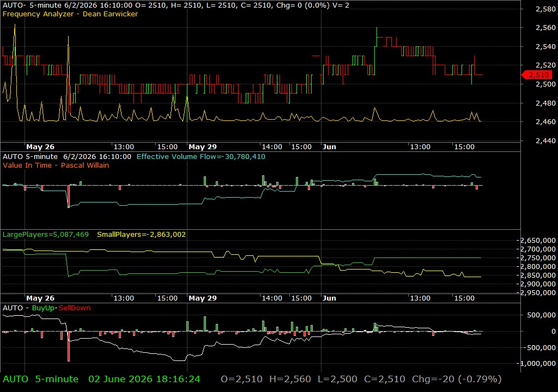Click the 500,000 scale label in BuyUp panel
This screenshot has height=392, width=558.
tap(542, 315)
